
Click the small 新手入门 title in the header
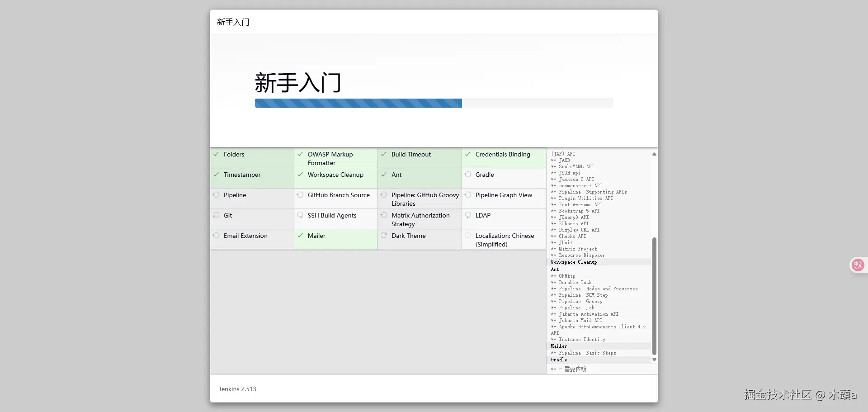pos(233,22)
